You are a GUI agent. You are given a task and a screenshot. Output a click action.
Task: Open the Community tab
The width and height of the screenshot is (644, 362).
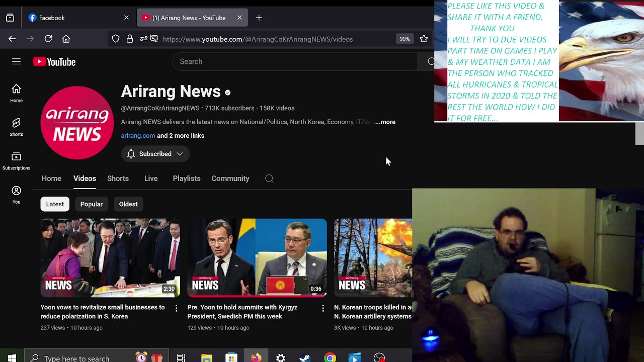(230, 178)
